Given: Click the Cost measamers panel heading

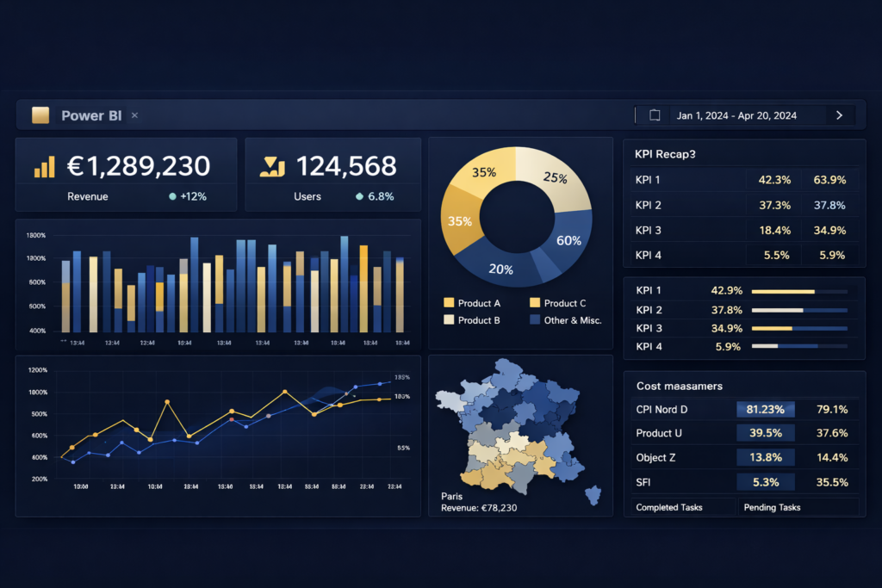Looking at the screenshot, I should pos(679,387).
